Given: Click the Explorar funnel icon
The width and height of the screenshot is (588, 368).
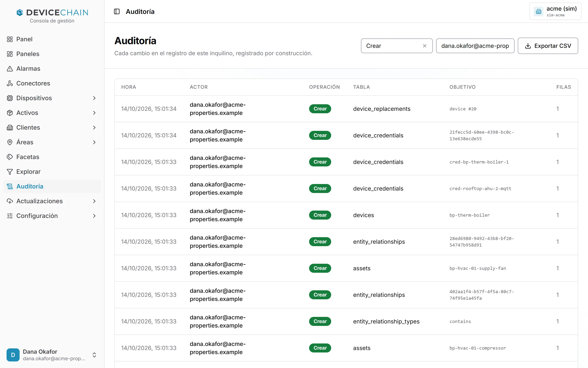Looking at the screenshot, I should (10, 172).
